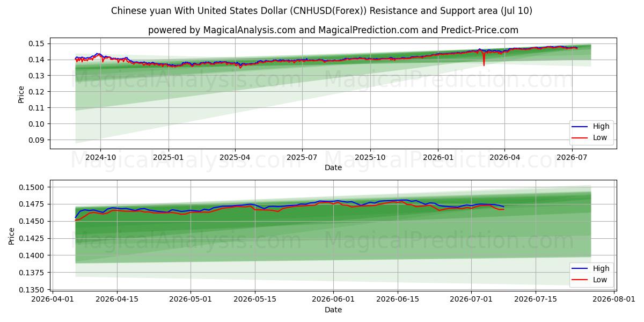Click the '0.14' y-axis label on the top chart
This screenshot has width=644, height=322.
point(36,59)
